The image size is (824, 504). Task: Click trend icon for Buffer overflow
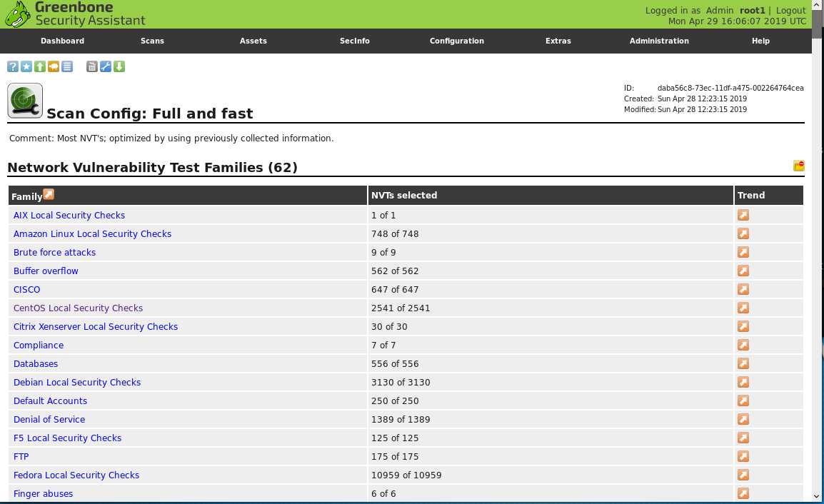tap(743, 271)
